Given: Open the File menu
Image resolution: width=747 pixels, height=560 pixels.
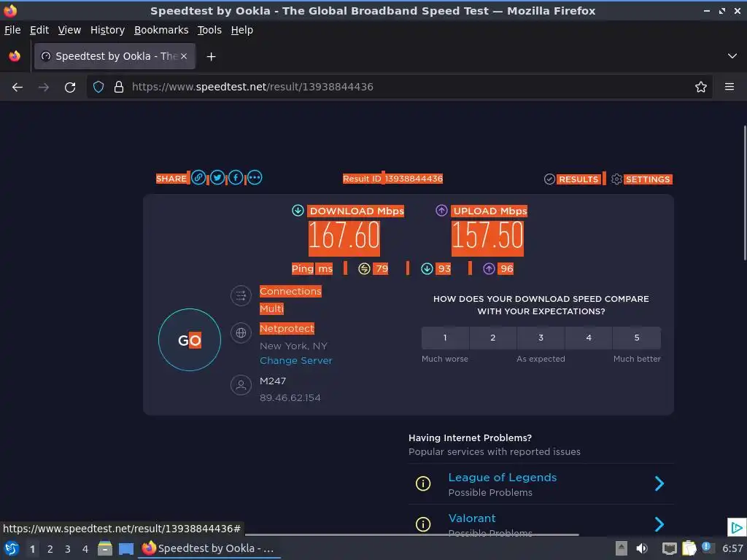Looking at the screenshot, I should click(12, 30).
